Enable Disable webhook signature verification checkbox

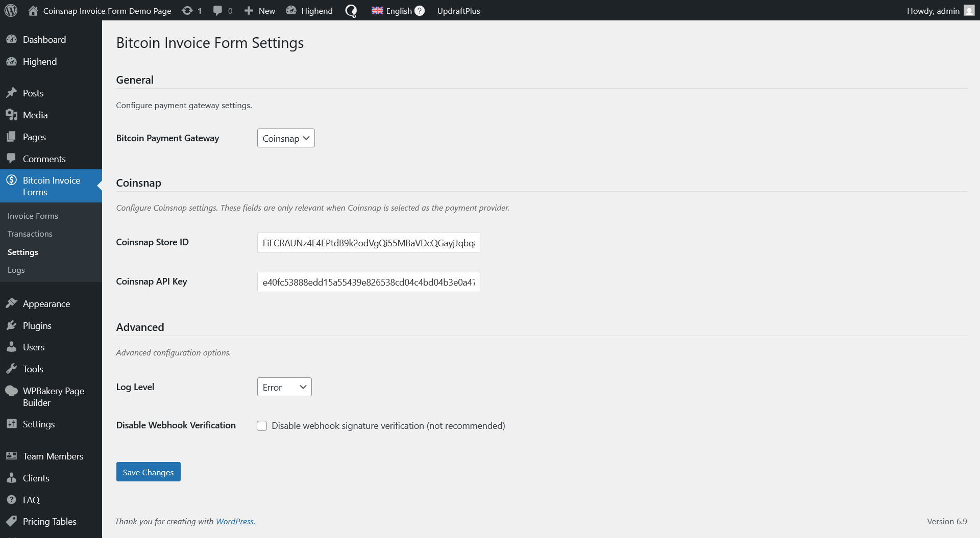(x=262, y=426)
